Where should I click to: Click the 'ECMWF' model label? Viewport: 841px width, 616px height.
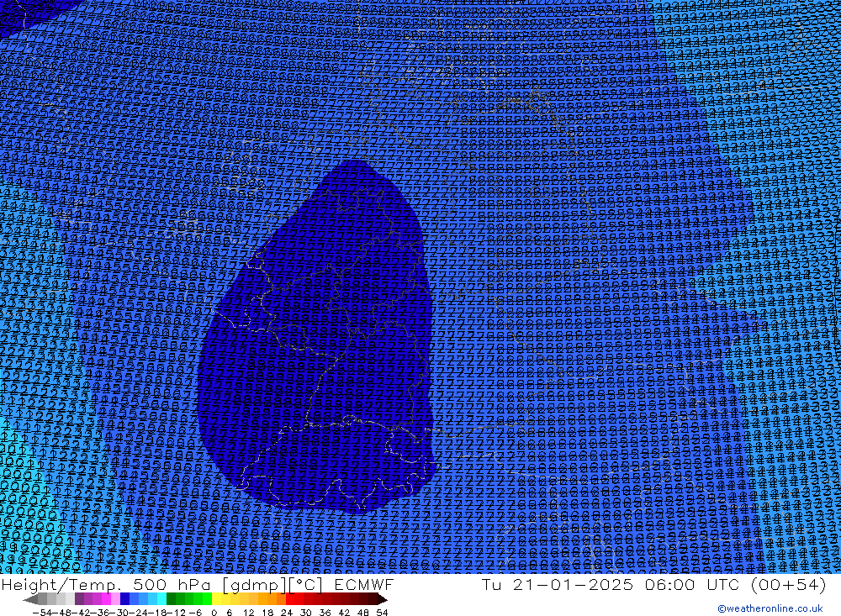[363, 584]
